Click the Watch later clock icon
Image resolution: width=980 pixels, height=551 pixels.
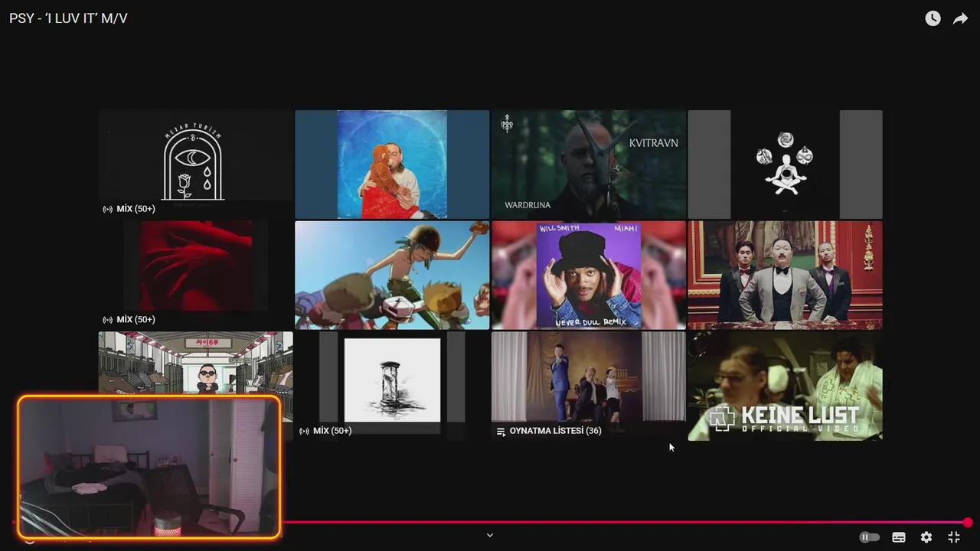click(x=933, y=18)
